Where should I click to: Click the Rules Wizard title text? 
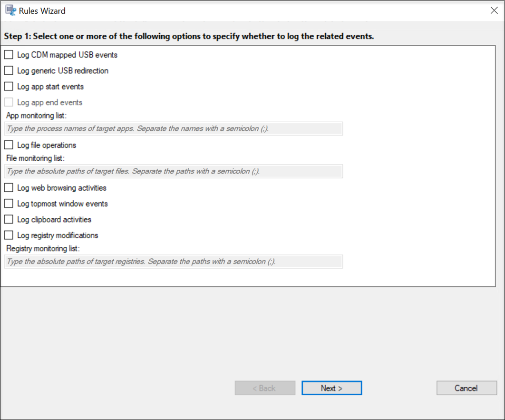[x=42, y=10]
